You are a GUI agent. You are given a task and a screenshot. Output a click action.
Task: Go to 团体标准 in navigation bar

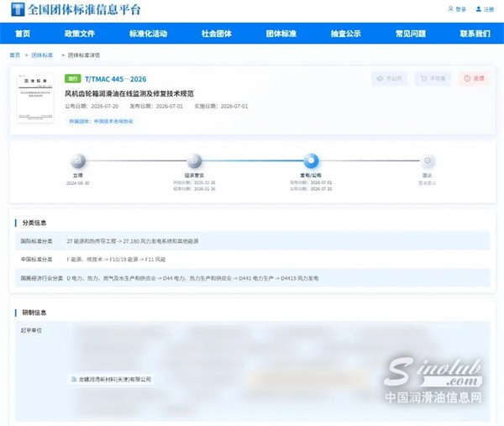pos(281,34)
